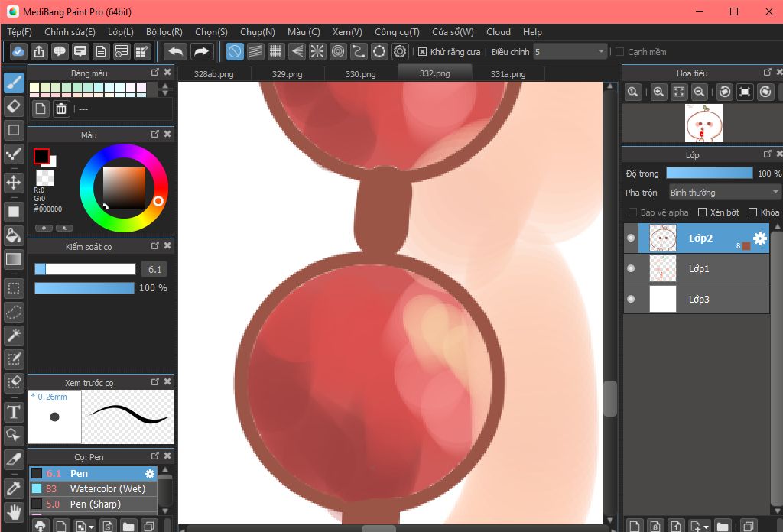
Task: Select the rectangular Select tool
Action: 14,288
